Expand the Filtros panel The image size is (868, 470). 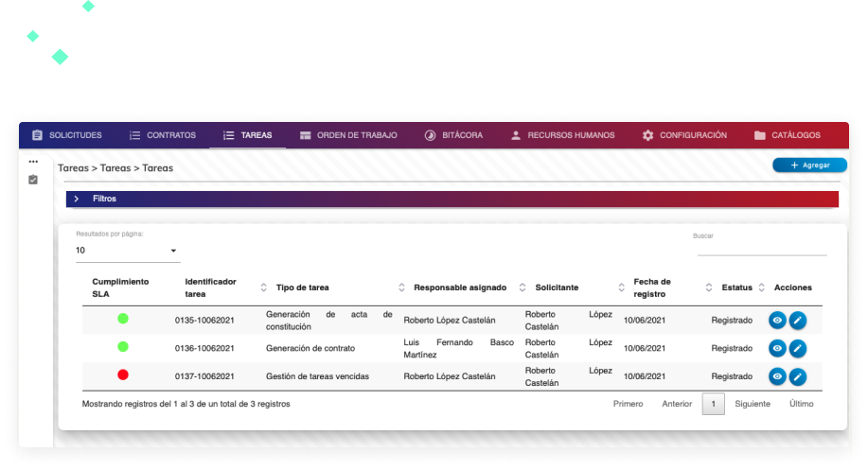pos(76,200)
